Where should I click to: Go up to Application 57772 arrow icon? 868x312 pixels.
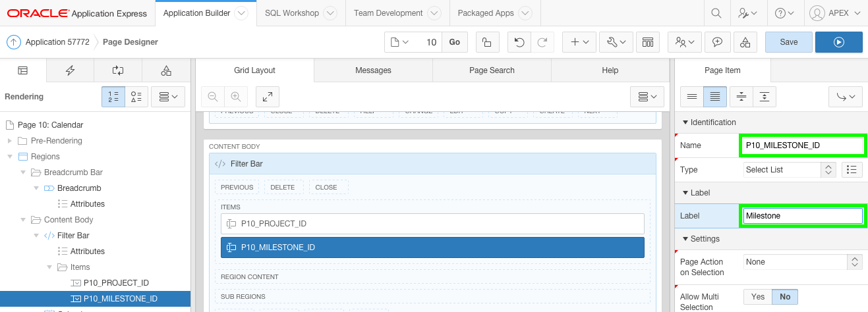[13, 42]
